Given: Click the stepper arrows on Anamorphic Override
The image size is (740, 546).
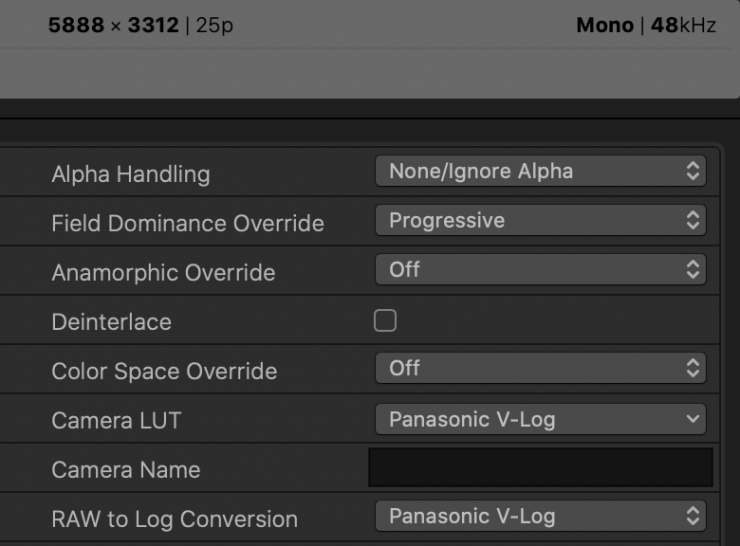Looking at the screenshot, I should pyautogui.click(x=693, y=270).
